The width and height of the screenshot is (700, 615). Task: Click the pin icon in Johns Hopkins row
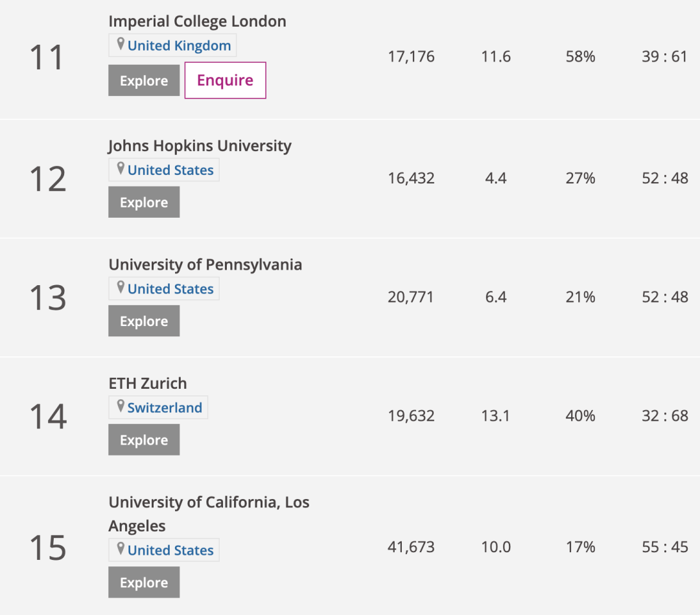coord(121,169)
